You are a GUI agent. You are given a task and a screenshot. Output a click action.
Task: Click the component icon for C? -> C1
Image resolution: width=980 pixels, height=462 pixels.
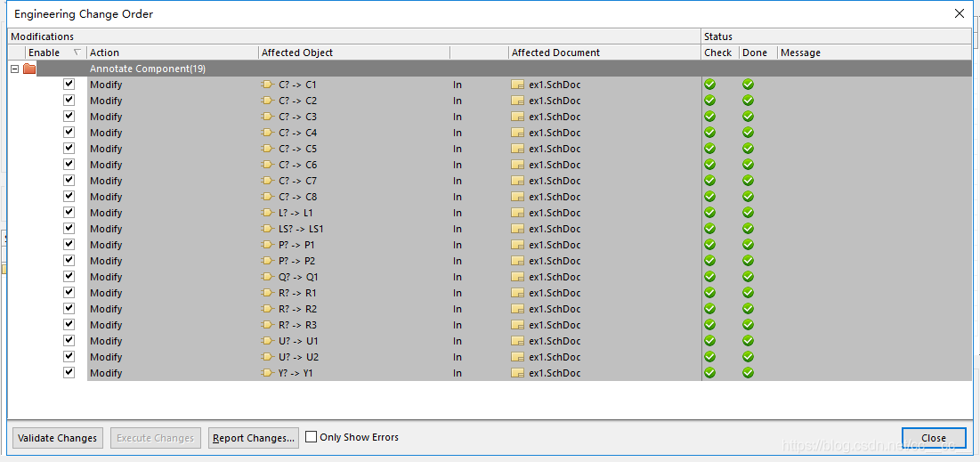[267, 85]
